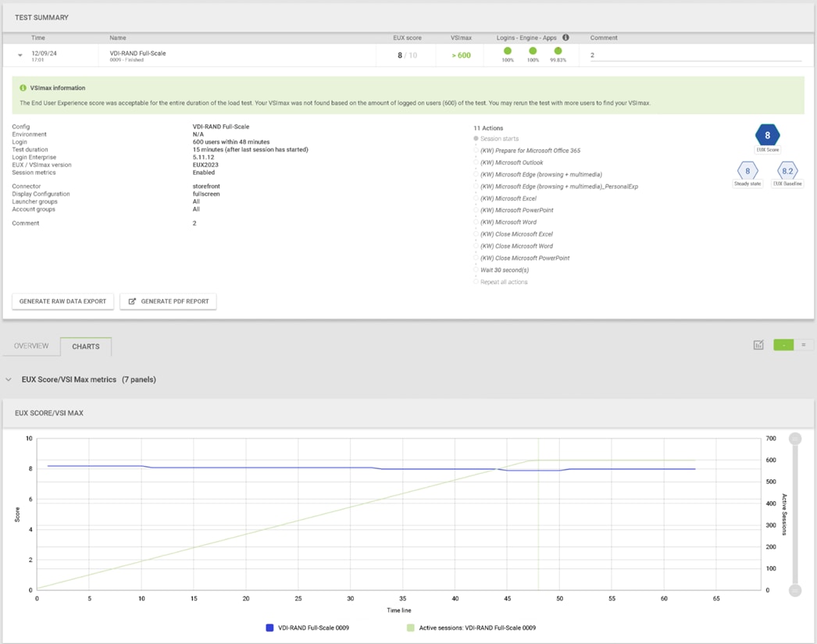Screen dimensions: 817x644
Task: Click Generate PDF Report
Action: [x=168, y=301]
